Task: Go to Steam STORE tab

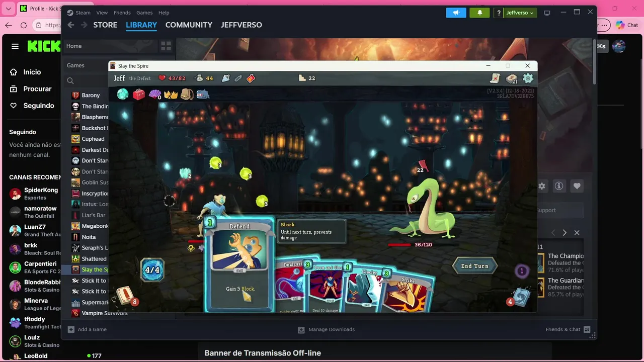Action: point(105,25)
